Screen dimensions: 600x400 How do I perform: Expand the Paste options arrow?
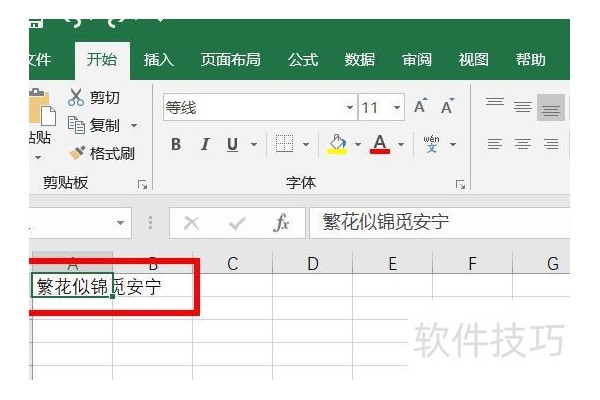pos(38,157)
